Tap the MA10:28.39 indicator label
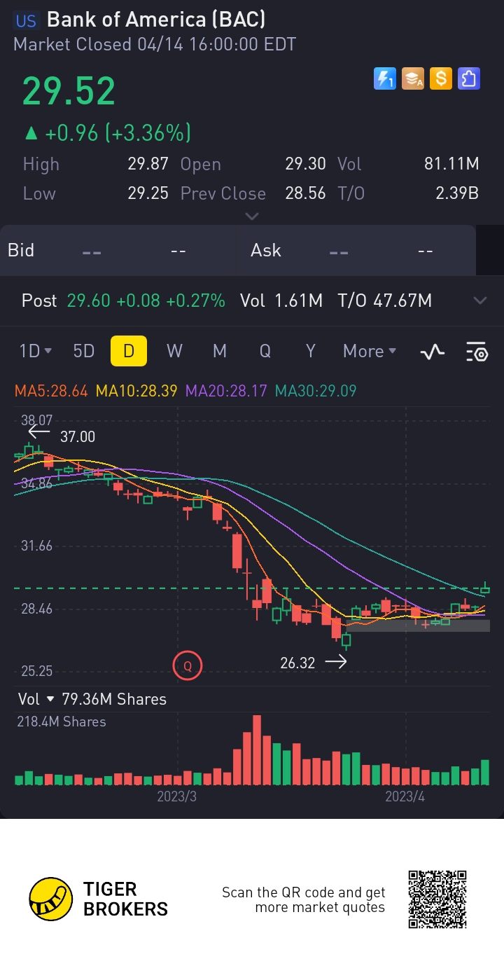The width and height of the screenshot is (504, 980). [x=136, y=391]
